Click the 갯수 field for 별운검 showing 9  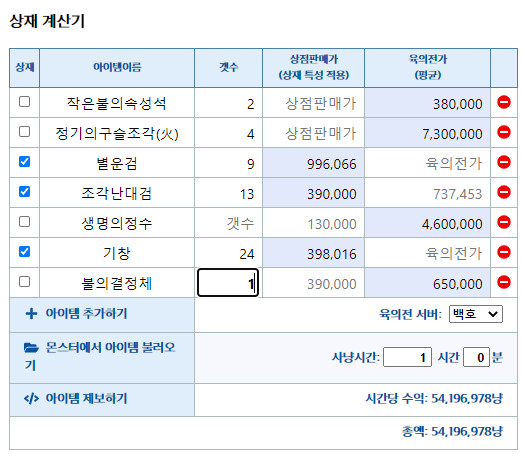click(x=228, y=163)
